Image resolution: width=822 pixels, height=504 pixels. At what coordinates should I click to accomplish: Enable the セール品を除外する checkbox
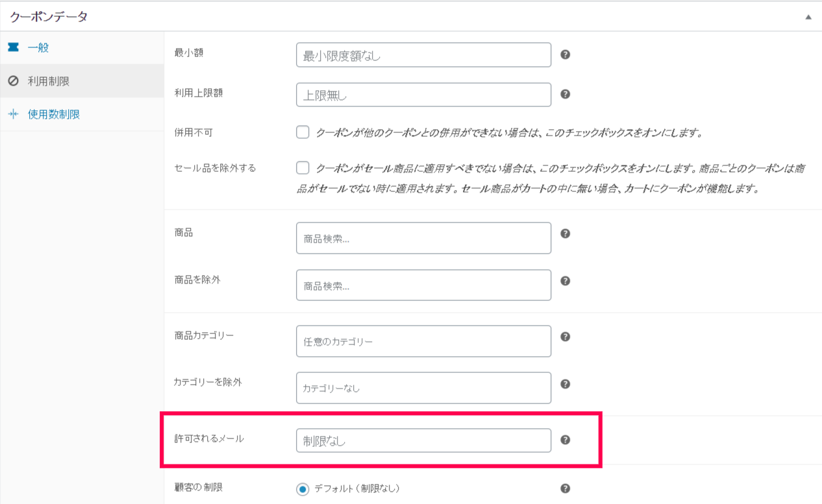tap(303, 168)
